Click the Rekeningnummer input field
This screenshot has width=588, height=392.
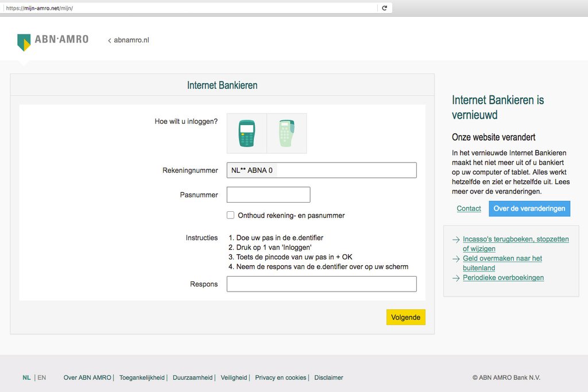(345, 170)
